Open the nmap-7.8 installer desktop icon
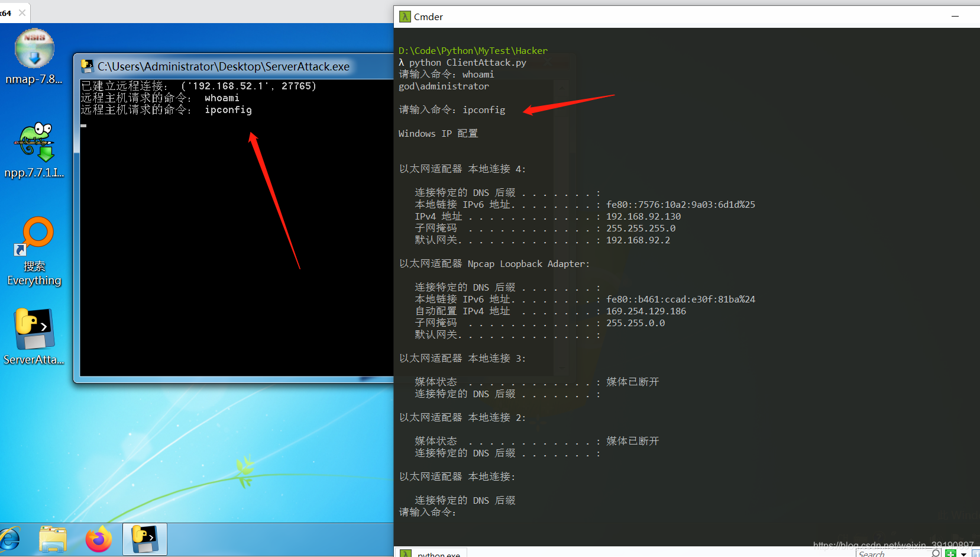 (x=34, y=56)
